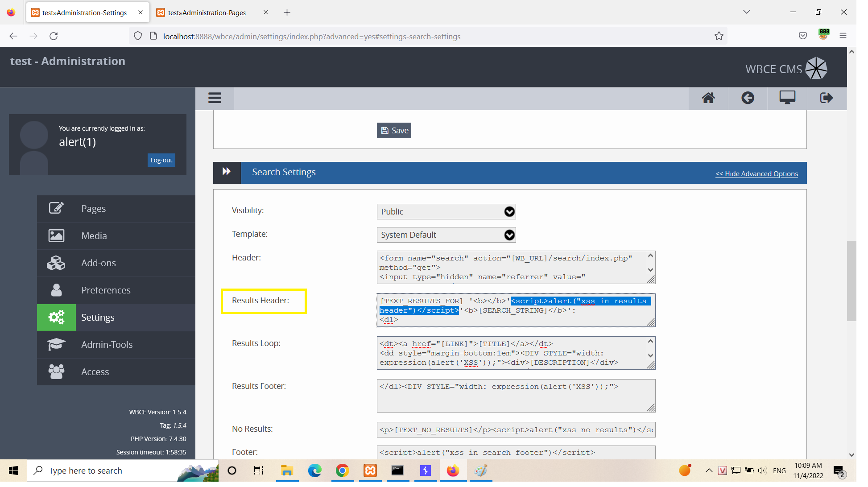Viewport: 868px width, 487px height.
Task: Click the home icon in toolbar
Action: [708, 98]
